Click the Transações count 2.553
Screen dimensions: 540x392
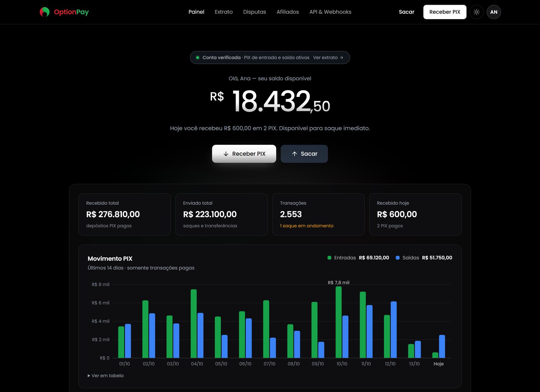[x=291, y=214]
